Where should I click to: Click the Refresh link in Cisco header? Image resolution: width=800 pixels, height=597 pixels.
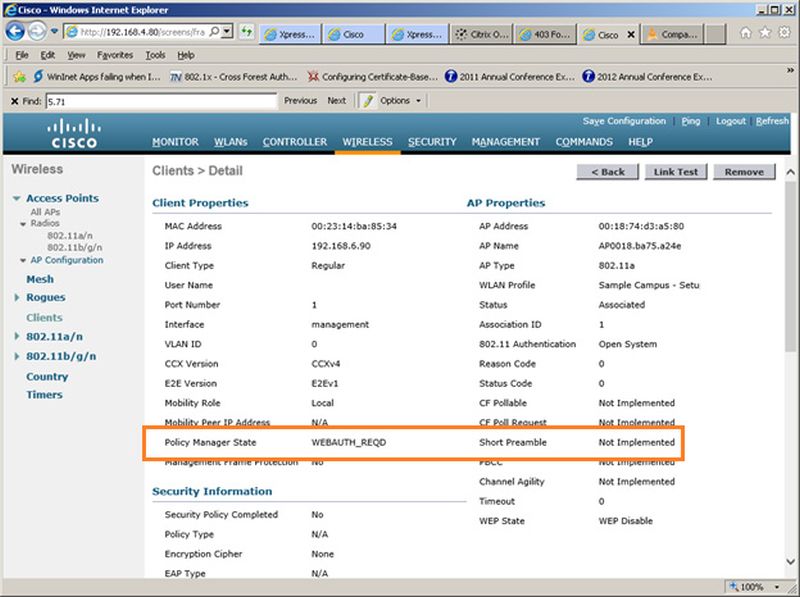click(x=772, y=121)
